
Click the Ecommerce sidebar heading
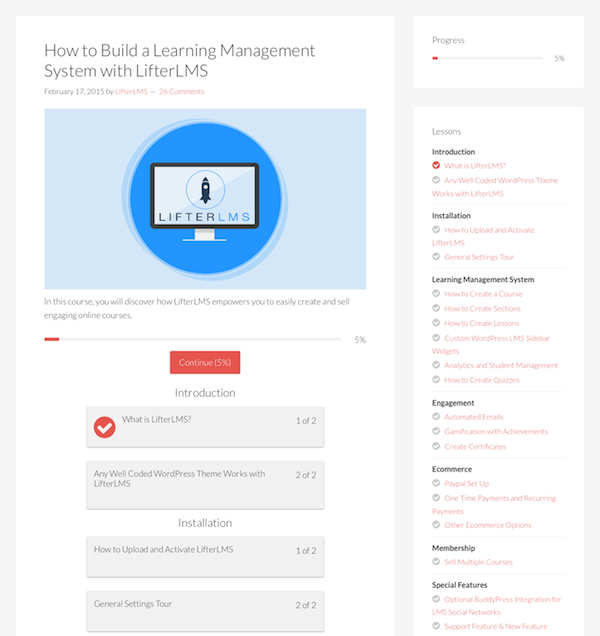(452, 469)
